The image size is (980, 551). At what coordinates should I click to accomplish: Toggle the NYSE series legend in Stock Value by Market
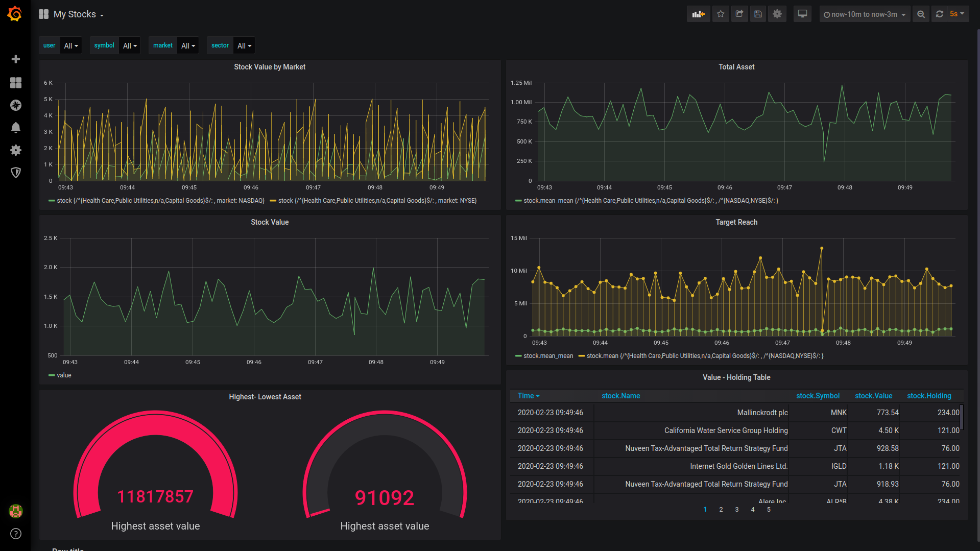(373, 201)
